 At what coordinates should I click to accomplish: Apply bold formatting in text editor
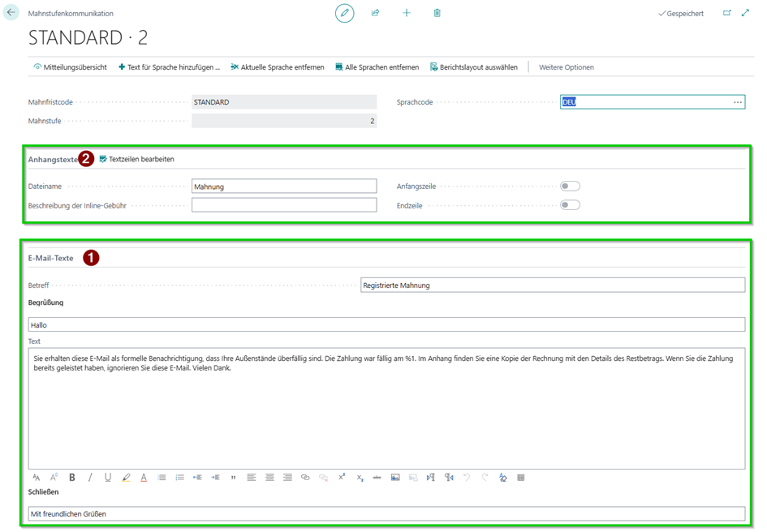(72, 478)
